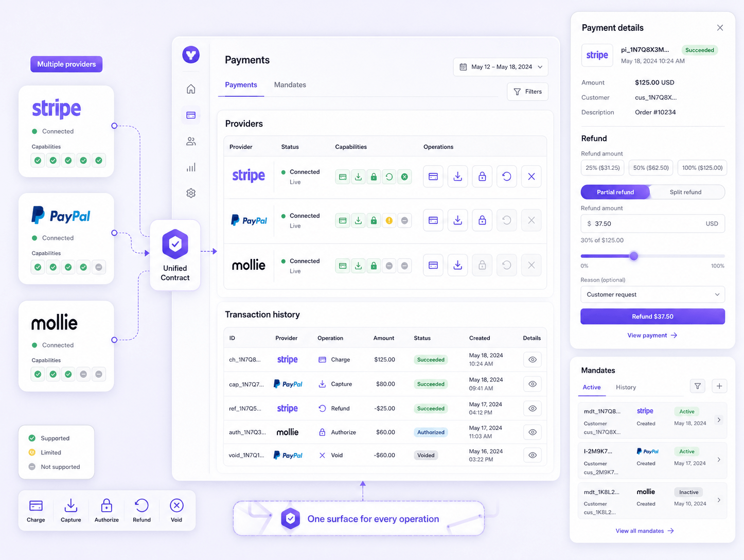The height and width of the screenshot is (560, 744).
Task: View details of the auth_1N7Q3 authorize transaction
Action: (533, 432)
